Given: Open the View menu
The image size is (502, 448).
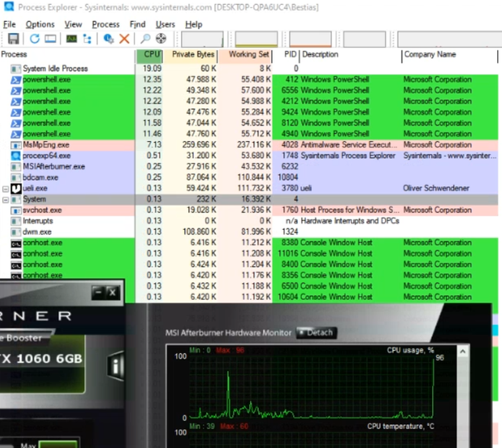Looking at the screenshot, I should [x=73, y=24].
